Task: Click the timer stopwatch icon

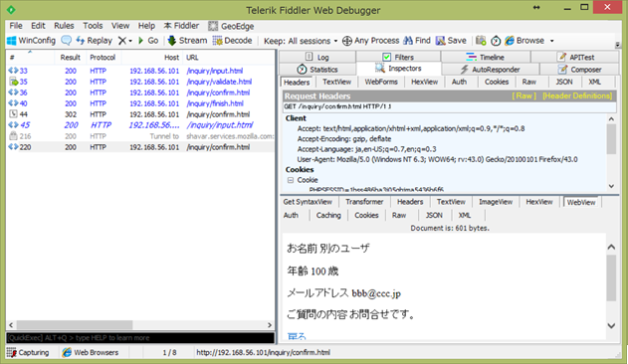Action: click(496, 41)
